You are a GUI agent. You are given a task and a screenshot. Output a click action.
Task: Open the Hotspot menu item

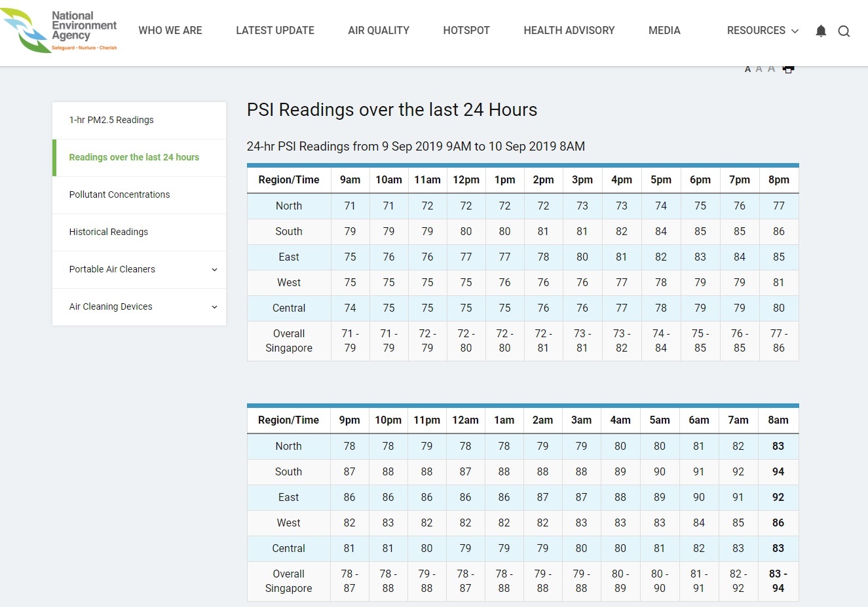point(466,31)
